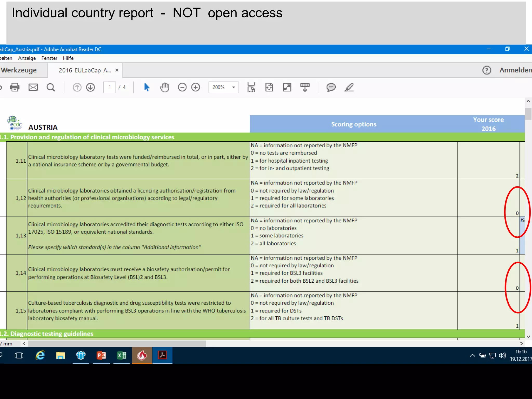Open PowerPoint from the taskbar
This screenshot has width=532, height=399.
101,355
